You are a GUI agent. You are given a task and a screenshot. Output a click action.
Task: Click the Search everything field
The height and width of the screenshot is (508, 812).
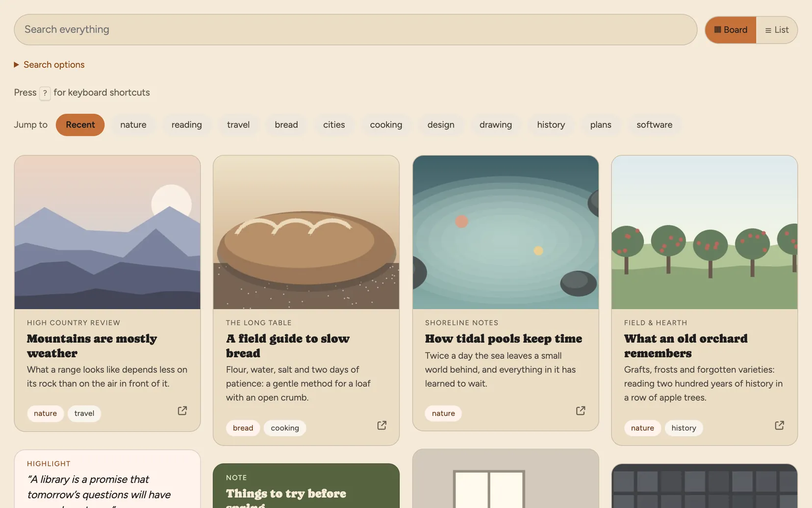pyautogui.click(x=355, y=29)
